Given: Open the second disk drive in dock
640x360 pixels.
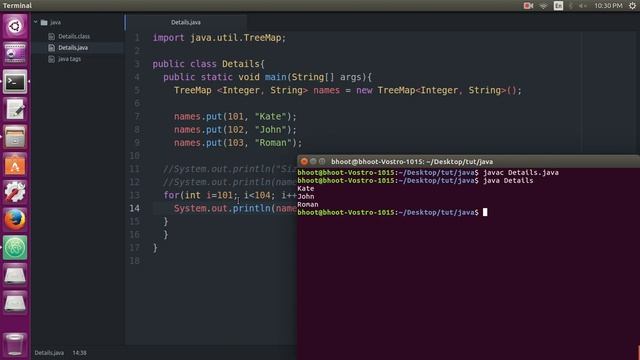Looking at the screenshot, I should 15,303.
